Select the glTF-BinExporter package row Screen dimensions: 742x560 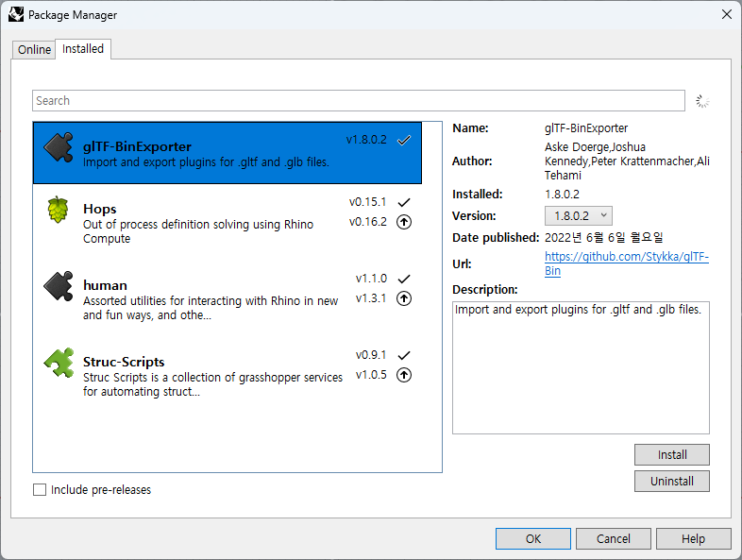click(228, 153)
